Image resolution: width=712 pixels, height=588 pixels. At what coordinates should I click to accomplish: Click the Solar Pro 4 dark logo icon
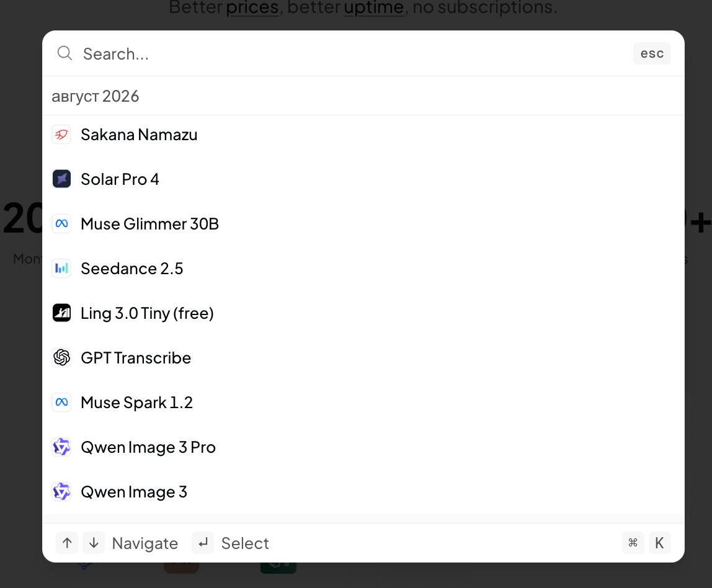point(61,179)
